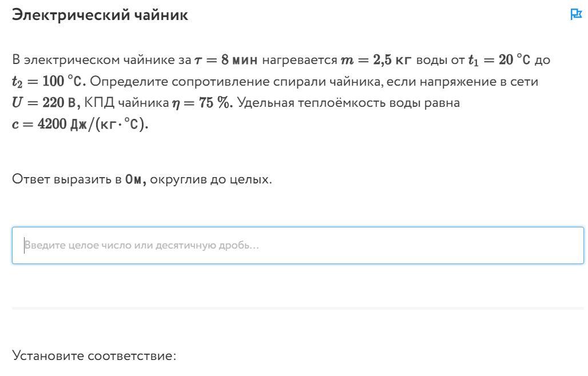Click the efficiency value η = 75 %
The width and height of the screenshot is (588, 376).
(x=202, y=103)
